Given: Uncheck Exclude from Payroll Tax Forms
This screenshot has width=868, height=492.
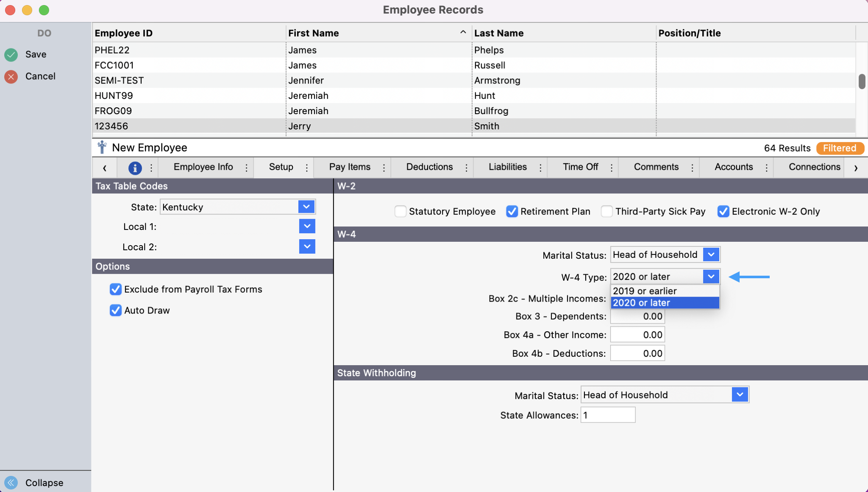Looking at the screenshot, I should (115, 289).
